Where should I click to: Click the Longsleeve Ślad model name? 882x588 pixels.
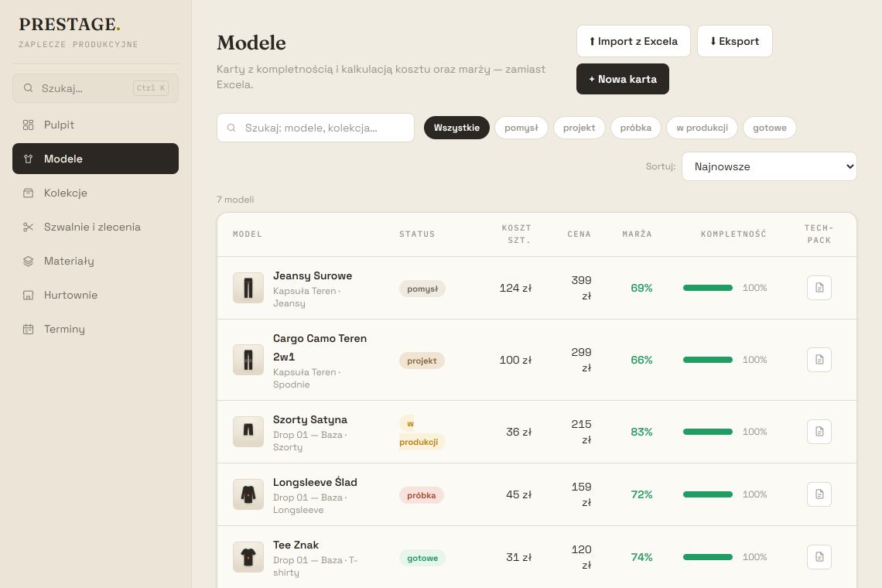[x=315, y=482]
